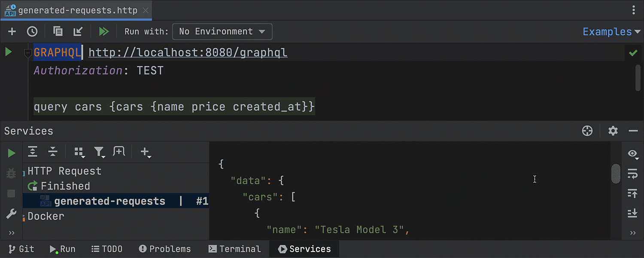This screenshot has height=258, width=644.
Task: Switch to the Terminal tab
Action: [234, 249]
